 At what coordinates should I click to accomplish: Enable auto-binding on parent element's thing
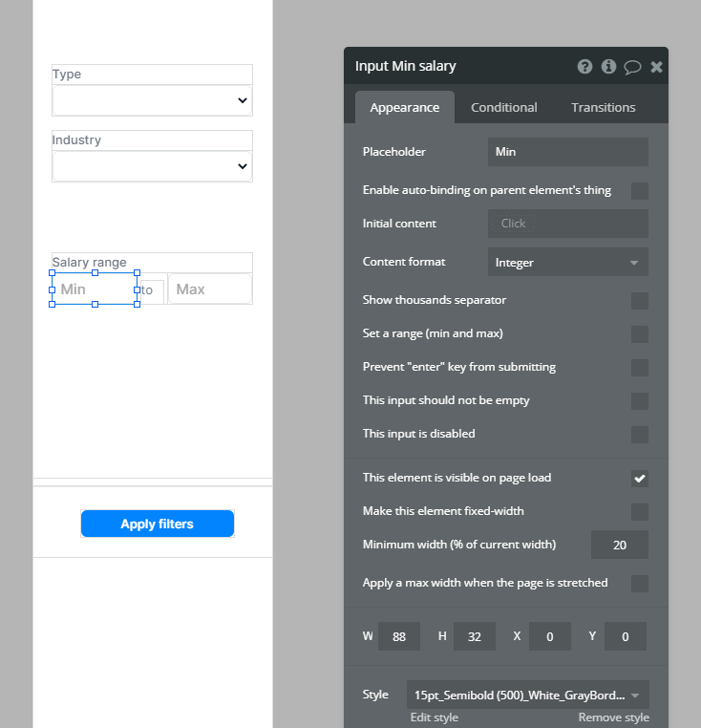point(639,191)
